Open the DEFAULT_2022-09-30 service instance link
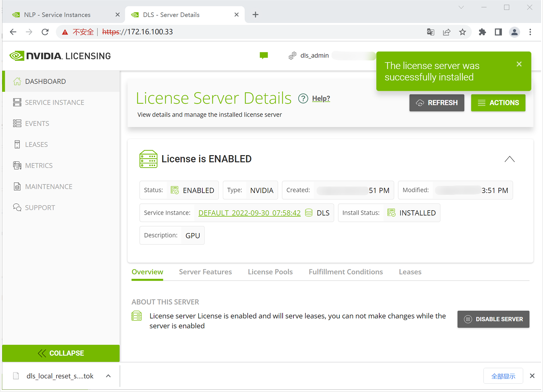 pyautogui.click(x=249, y=212)
